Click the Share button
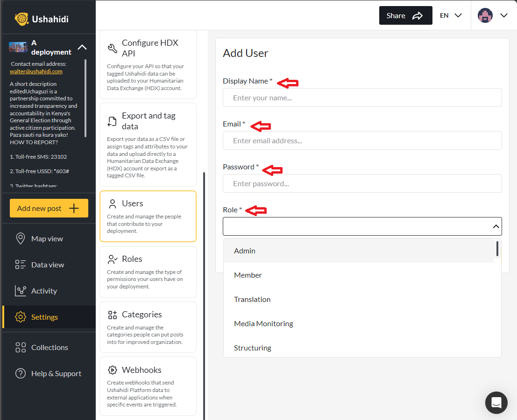Viewport: 517px width, 420px height. (405, 15)
